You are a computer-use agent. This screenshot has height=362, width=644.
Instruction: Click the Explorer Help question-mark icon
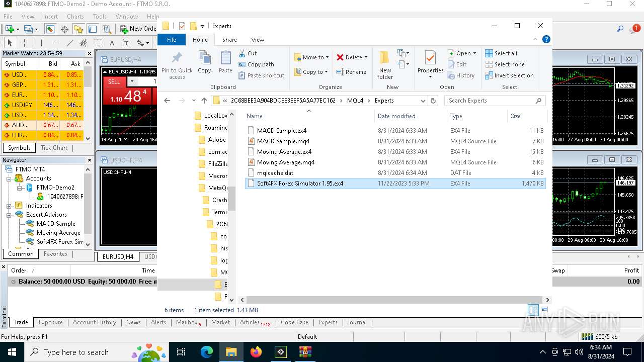(546, 39)
